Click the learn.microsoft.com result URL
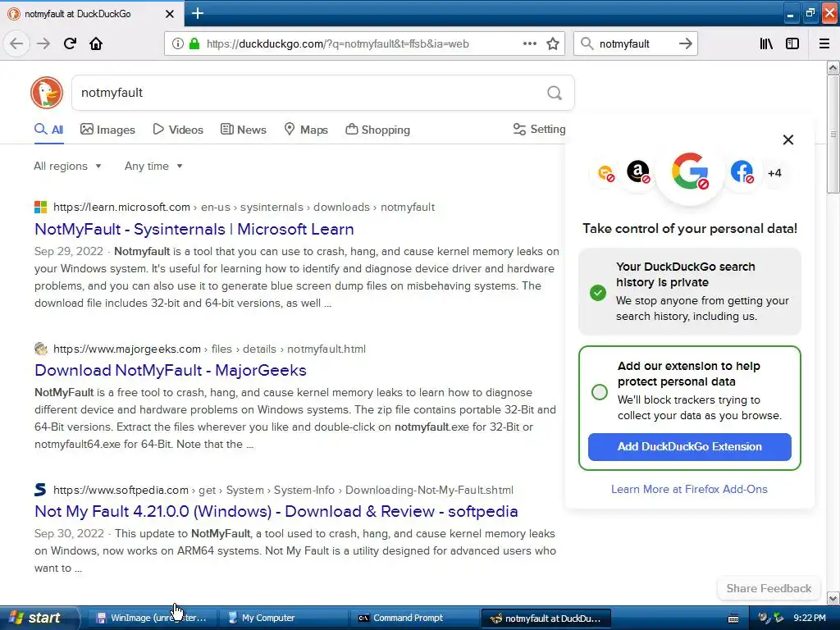Viewport: 840px width, 630px height. (244, 208)
